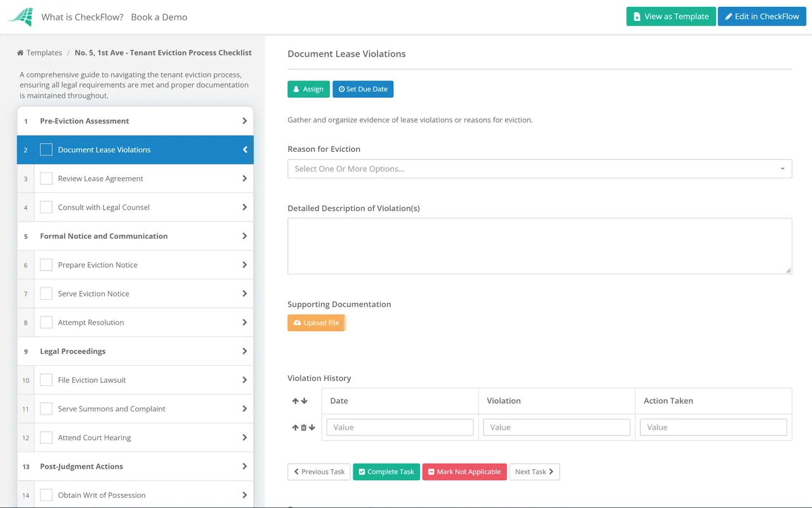Go back to the Previous Task
The width and height of the screenshot is (812, 508).
[x=319, y=472]
